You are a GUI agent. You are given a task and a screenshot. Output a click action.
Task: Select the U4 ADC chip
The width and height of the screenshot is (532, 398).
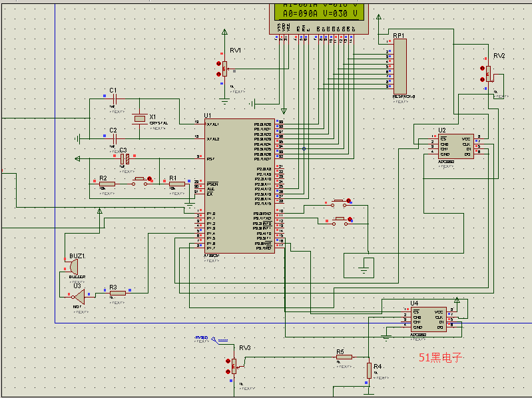[429, 319]
